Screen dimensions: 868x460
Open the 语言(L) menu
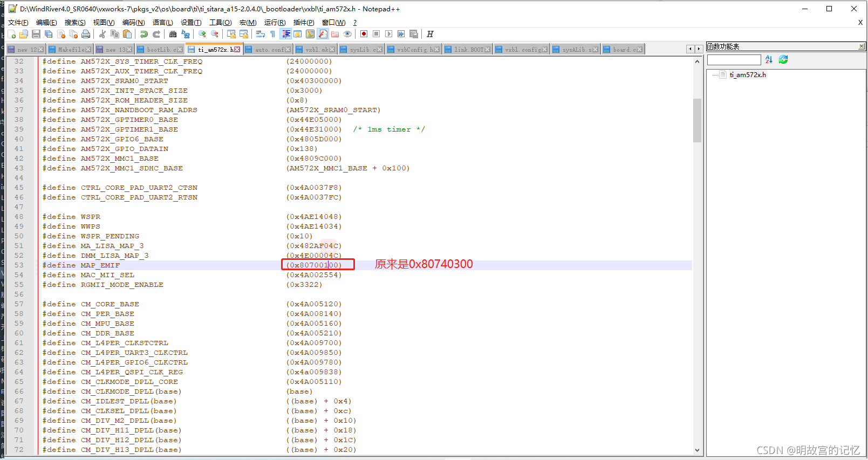[162, 22]
